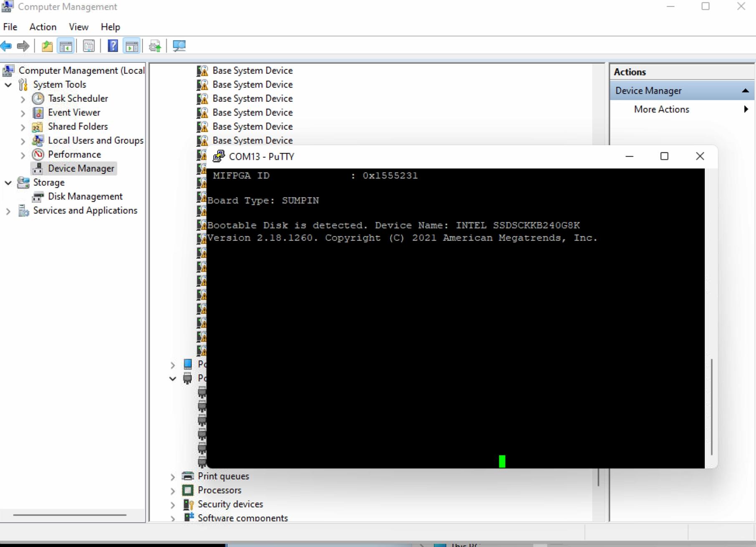Expand the Processors category

(173, 491)
